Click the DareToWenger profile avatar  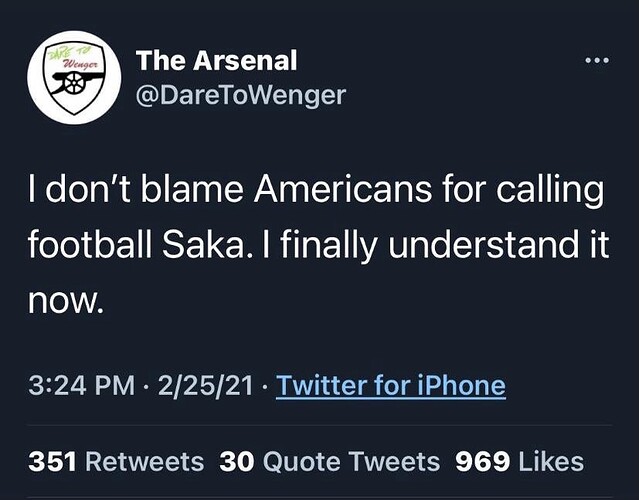click(74, 76)
